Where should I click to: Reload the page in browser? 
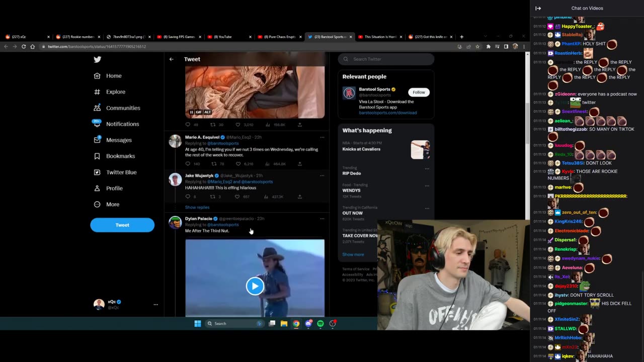point(24,47)
